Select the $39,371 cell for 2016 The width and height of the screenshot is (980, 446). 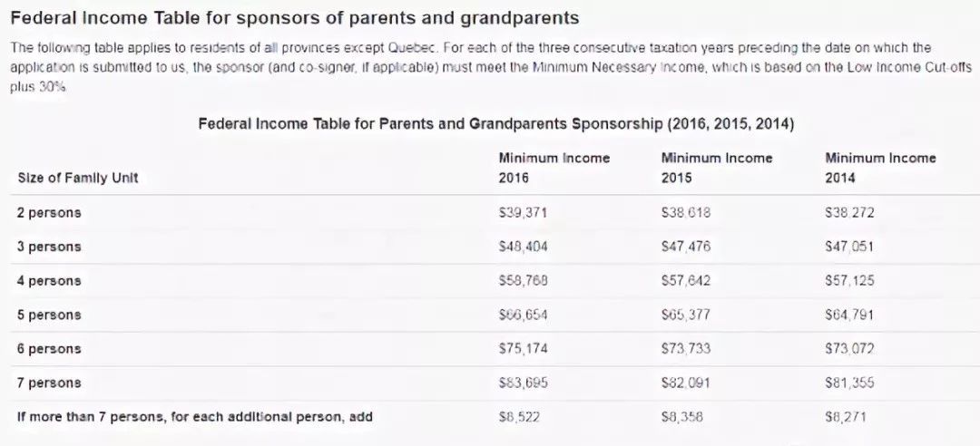[x=524, y=213]
